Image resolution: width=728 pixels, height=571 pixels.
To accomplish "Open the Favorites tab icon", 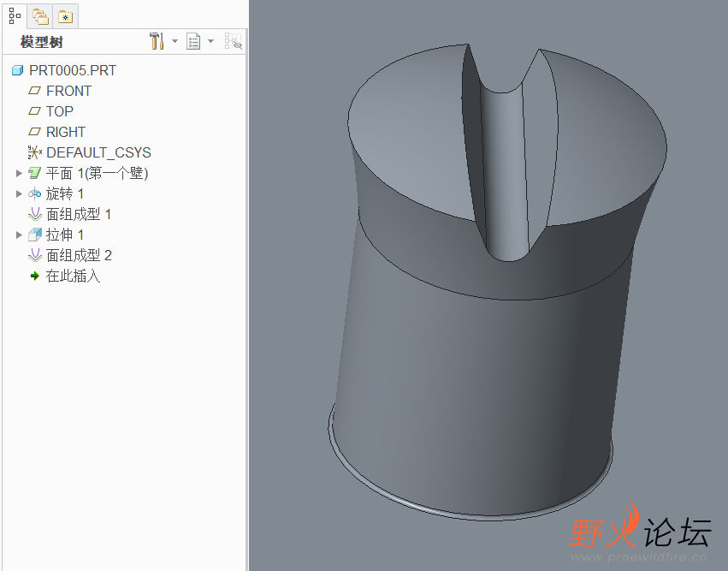I will tap(66, 17).
